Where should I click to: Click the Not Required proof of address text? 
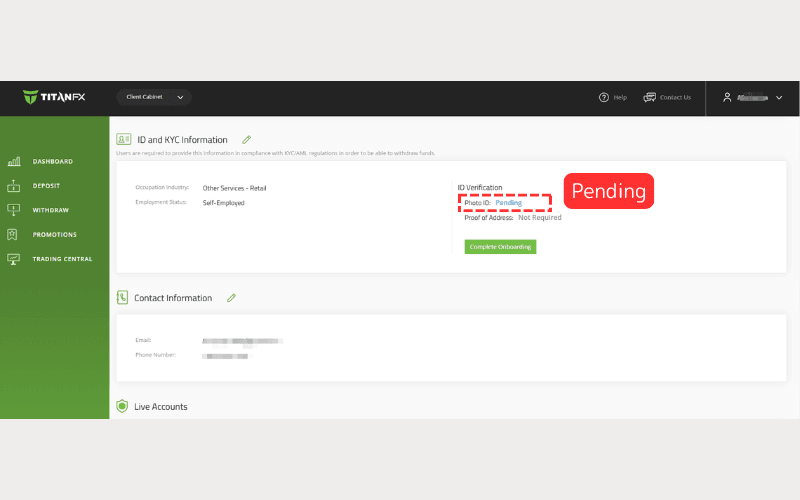pyautogui.click(x=539, y=217)
